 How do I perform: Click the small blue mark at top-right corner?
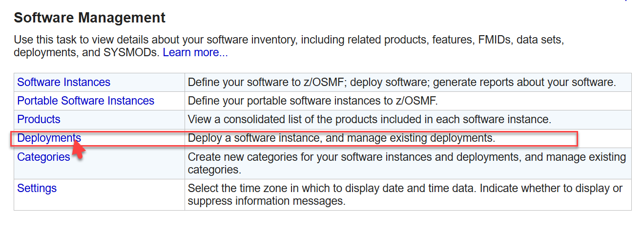626,0
